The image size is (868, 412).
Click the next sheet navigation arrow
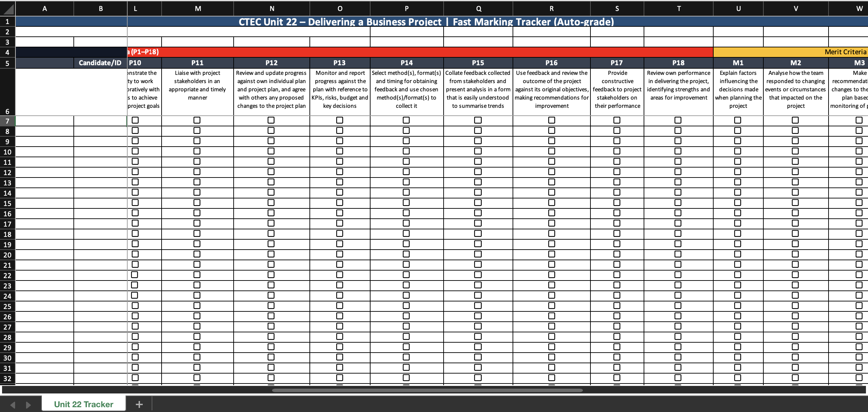[x=28, y=405]
